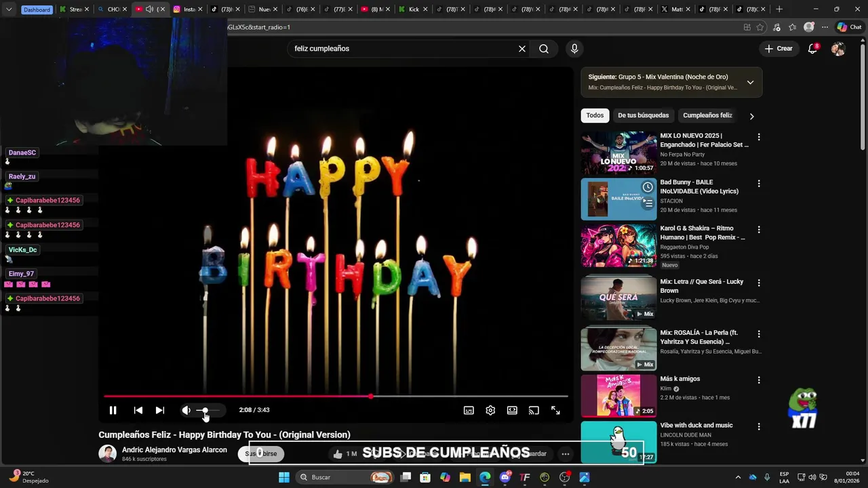The height and width of the screenshot is (488, 868).
Task: Click the channel avatar under the video
Action: coord(108,454)
